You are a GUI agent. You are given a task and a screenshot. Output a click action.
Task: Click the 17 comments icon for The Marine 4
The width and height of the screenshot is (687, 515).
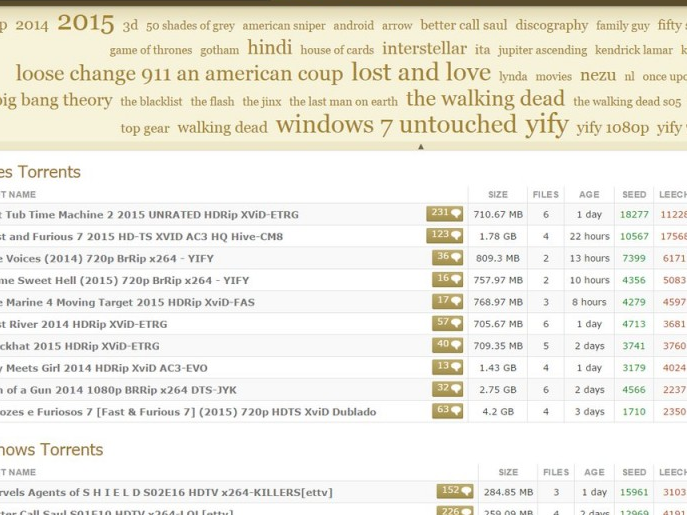pyautogui.click(x=448, y=302)
